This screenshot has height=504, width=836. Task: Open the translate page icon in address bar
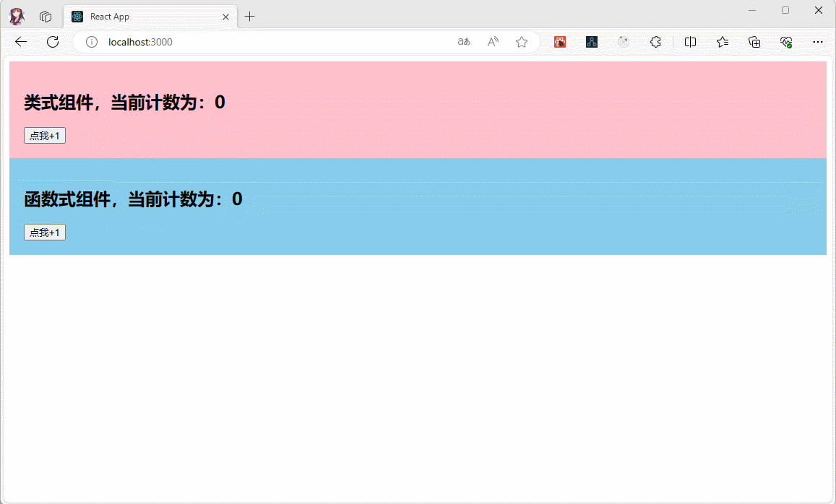(x=464, y=42)
